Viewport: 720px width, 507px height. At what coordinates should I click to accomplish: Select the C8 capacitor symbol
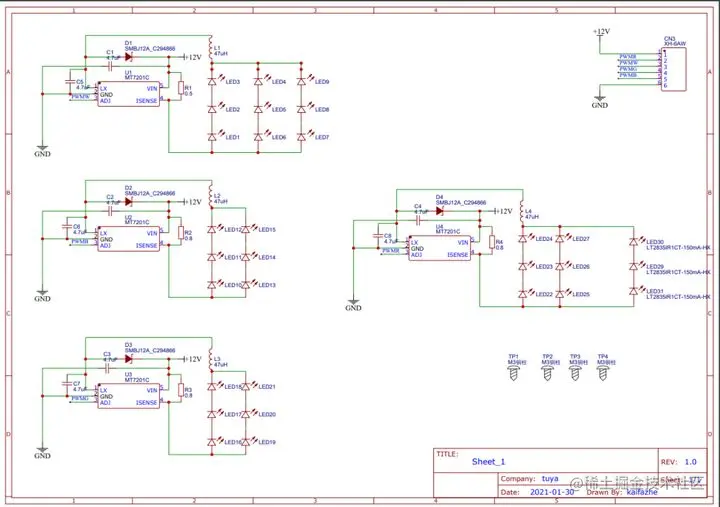[378, 235]
